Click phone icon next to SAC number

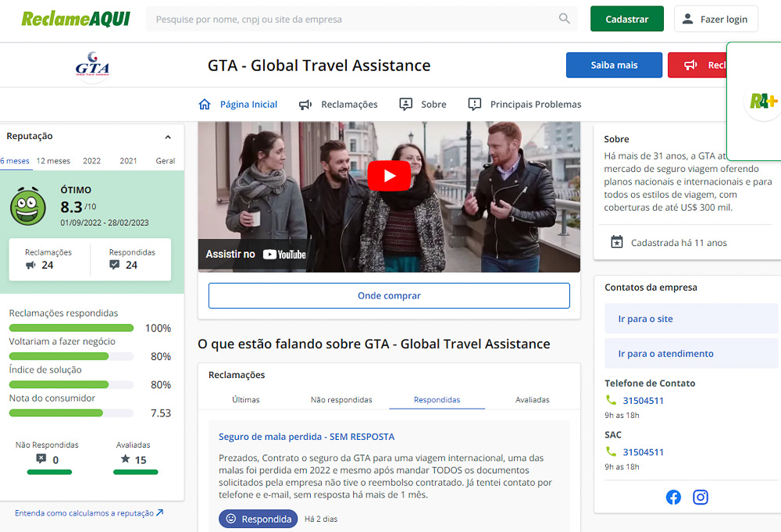(x=611, y=452)
